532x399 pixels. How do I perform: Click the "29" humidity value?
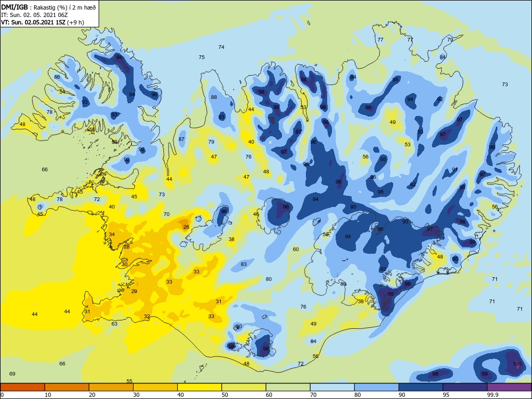point(134,292)
